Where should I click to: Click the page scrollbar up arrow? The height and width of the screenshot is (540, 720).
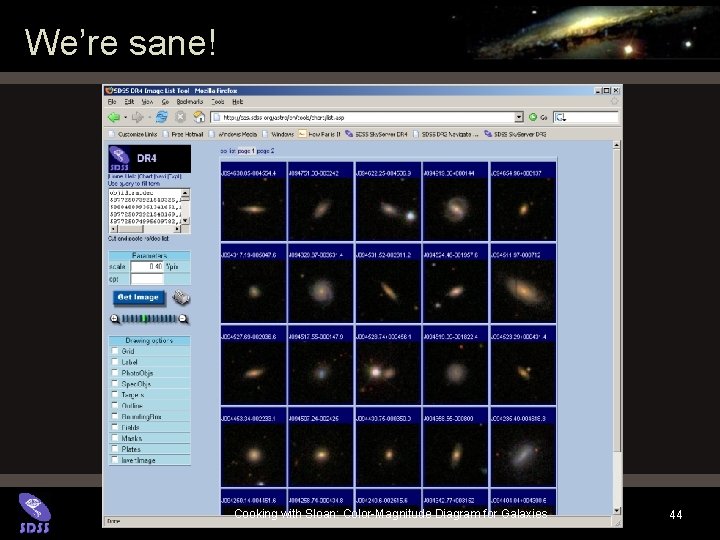617,145
